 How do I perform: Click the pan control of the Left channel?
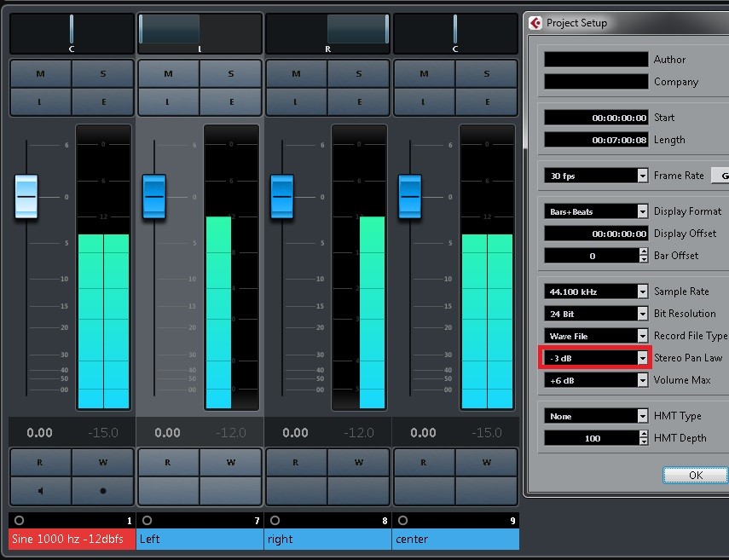200,33
